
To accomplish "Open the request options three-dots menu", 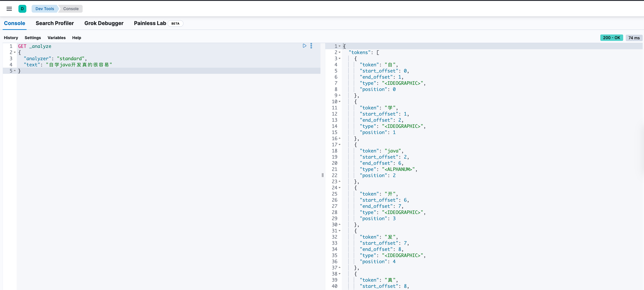I will tap(311, 46).
